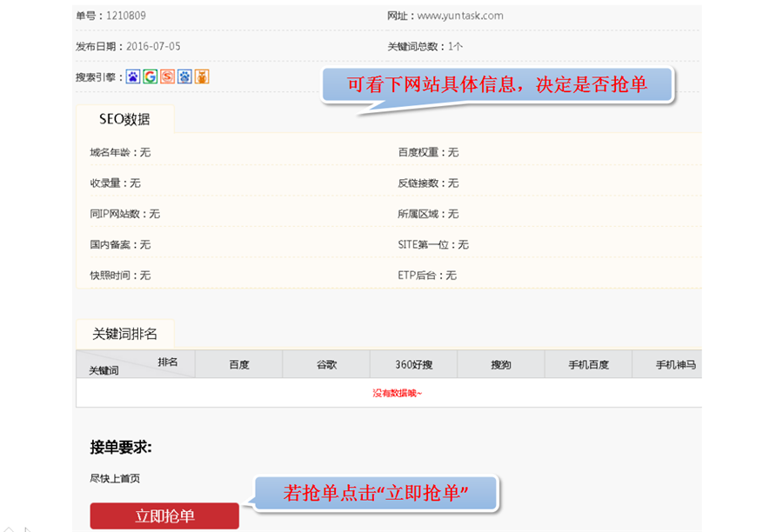
Task: Click the 360好搜 column header
Action: tap(413, 365)
